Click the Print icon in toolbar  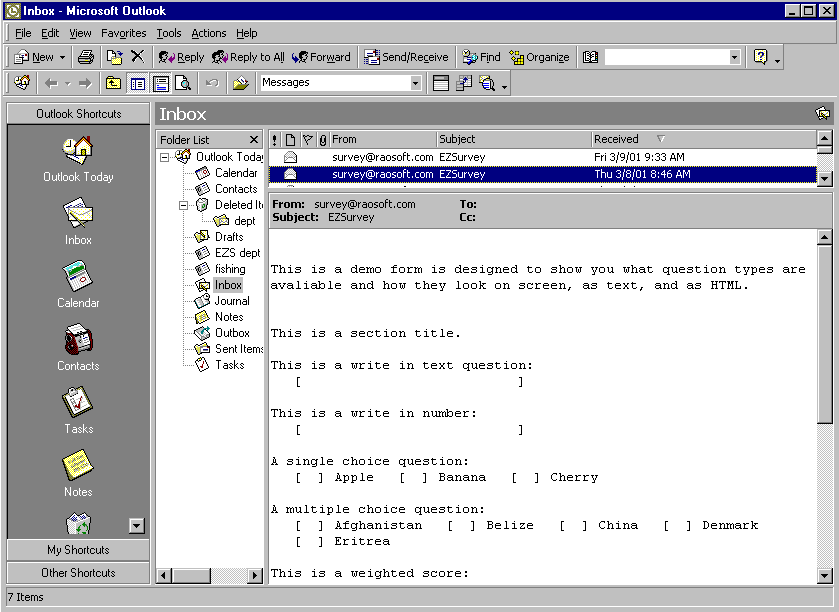tap(86, 57)
